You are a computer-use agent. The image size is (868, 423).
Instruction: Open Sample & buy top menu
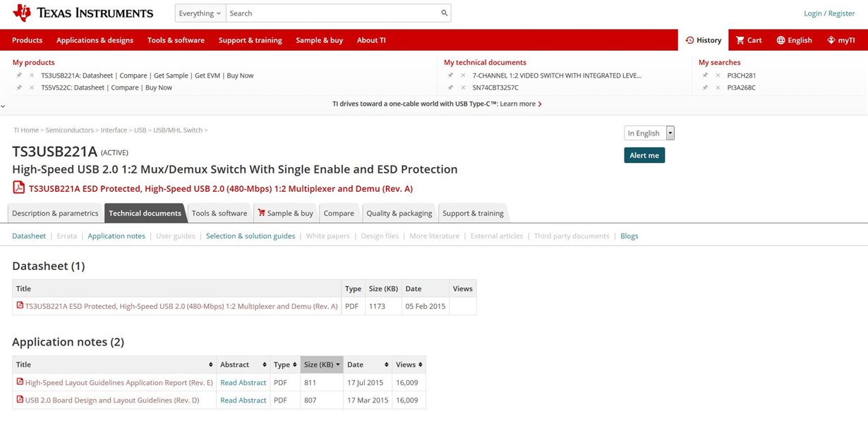tap(320, 40)
